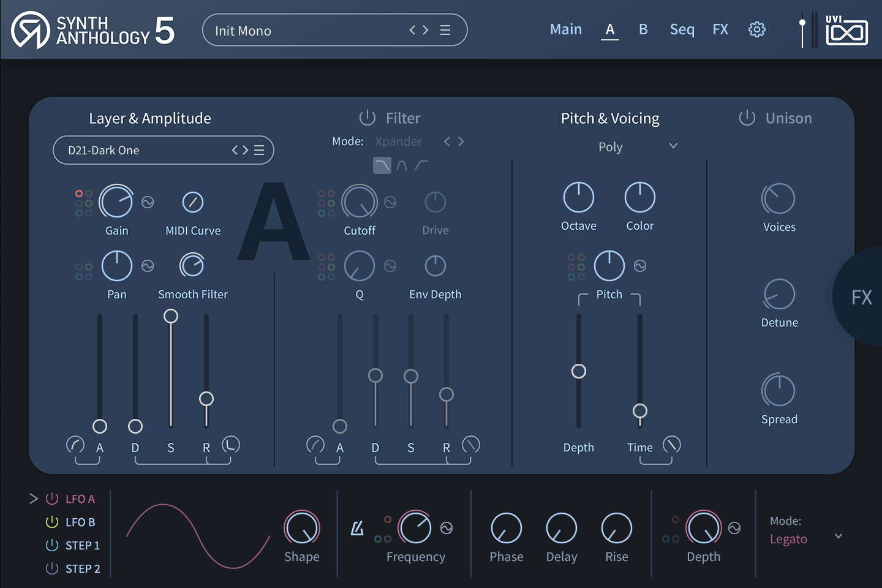Select the STEP 2 modulator label

(83, 568)
